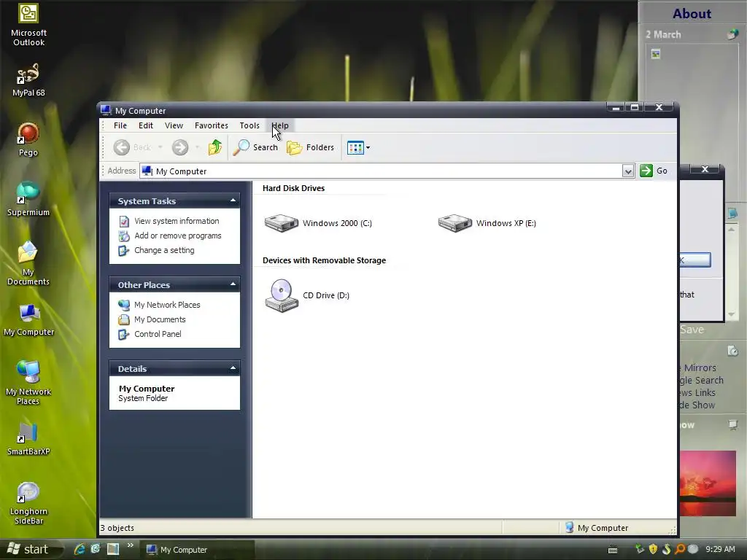Click the Search toolbar button
This screenshot has width=747, height=560.
256,147
